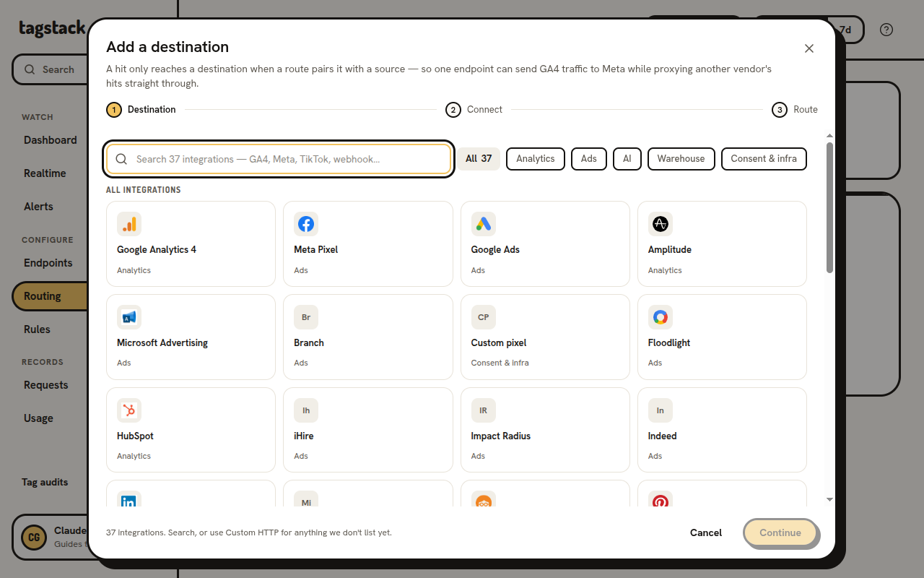This screenshot has height=578, width=924.
Task: Click step 3 Route in wizard
Action: (795, 110)
